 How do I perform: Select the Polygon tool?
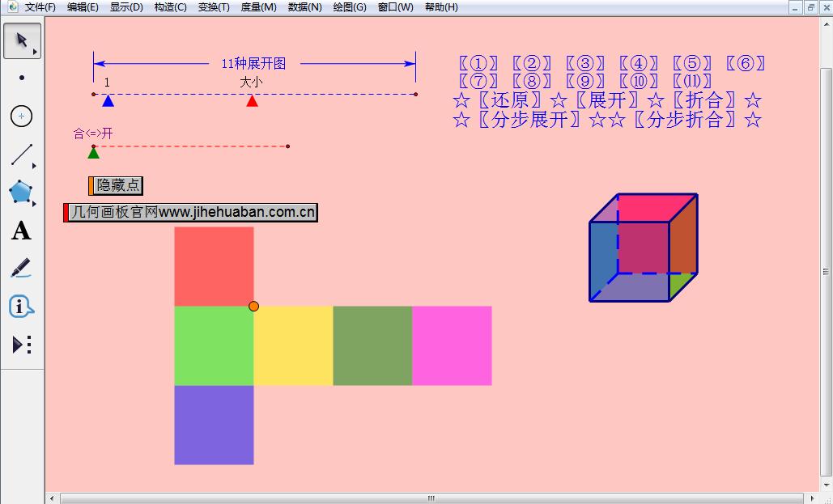tap(21, 193)
